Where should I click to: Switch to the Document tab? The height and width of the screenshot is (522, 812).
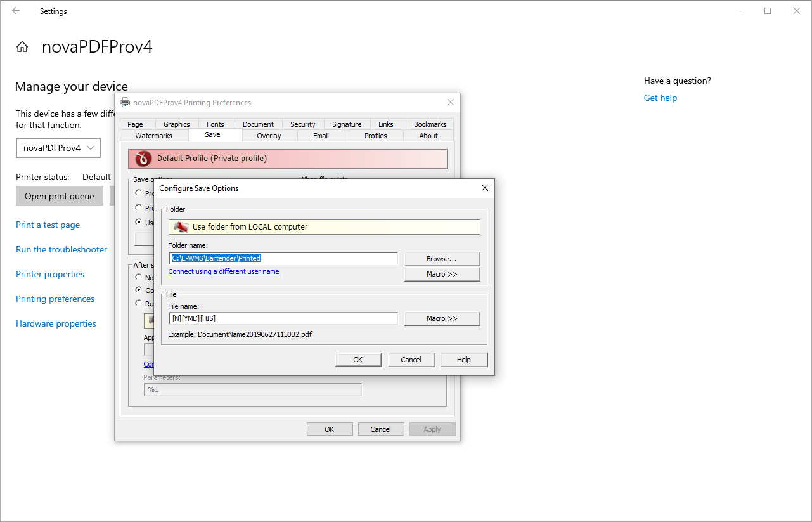[x=258, y=124]
